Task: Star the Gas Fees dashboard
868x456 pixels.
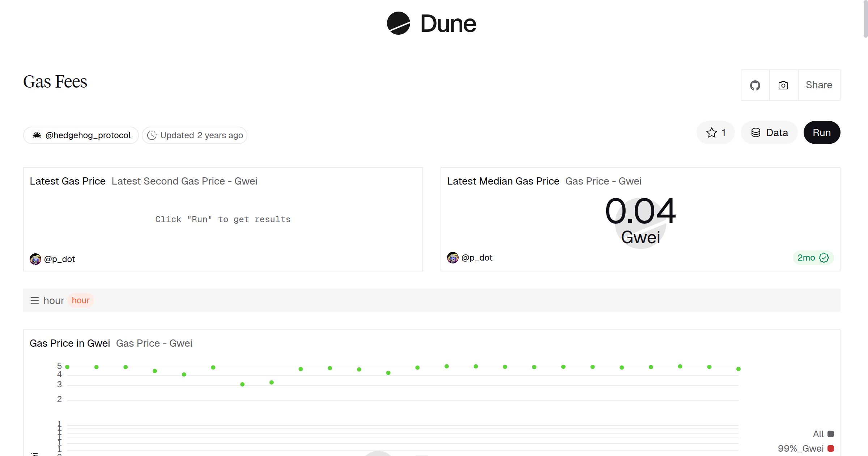Action: [712, 132]
